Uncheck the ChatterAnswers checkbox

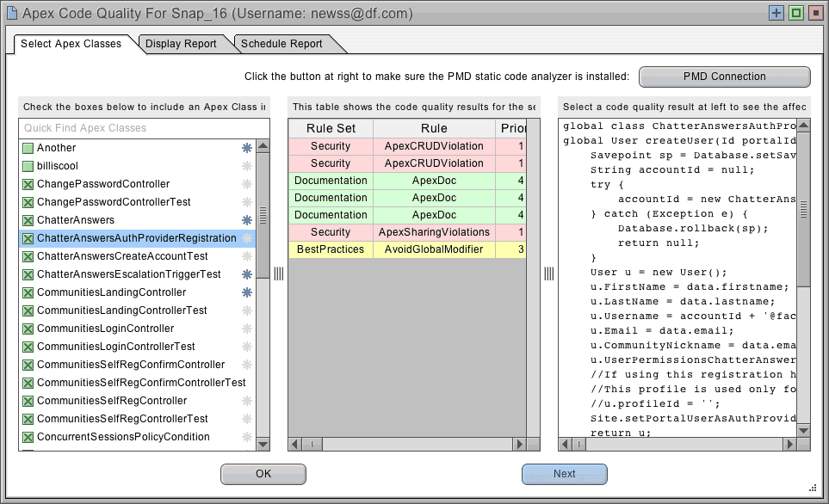28,220
